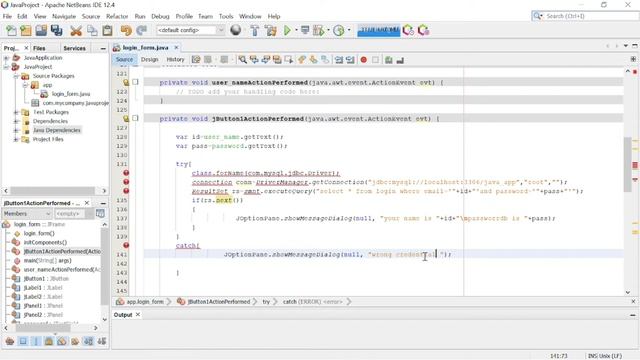Collapse the Source Packages node
Viewport: 640px width, 360px height.
(x=16, y=76)
